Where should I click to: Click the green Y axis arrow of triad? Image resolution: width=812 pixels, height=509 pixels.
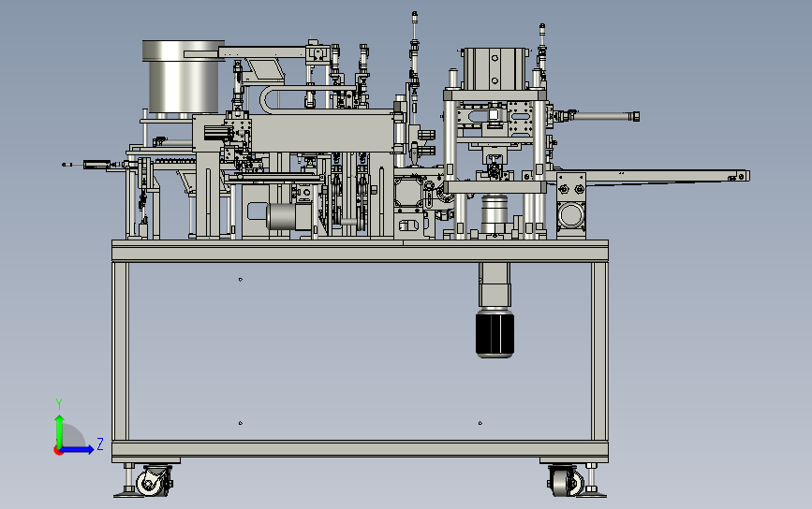tap(59, 429)
